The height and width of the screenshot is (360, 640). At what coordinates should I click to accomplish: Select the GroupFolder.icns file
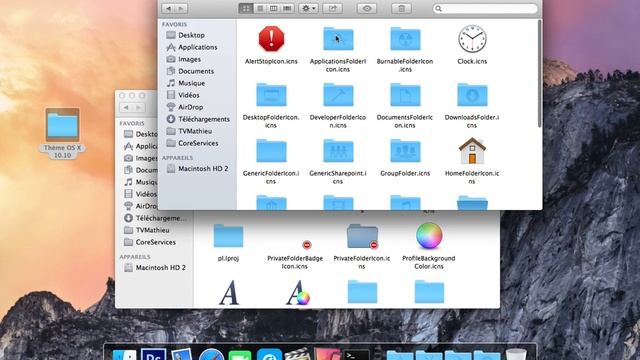405,151
